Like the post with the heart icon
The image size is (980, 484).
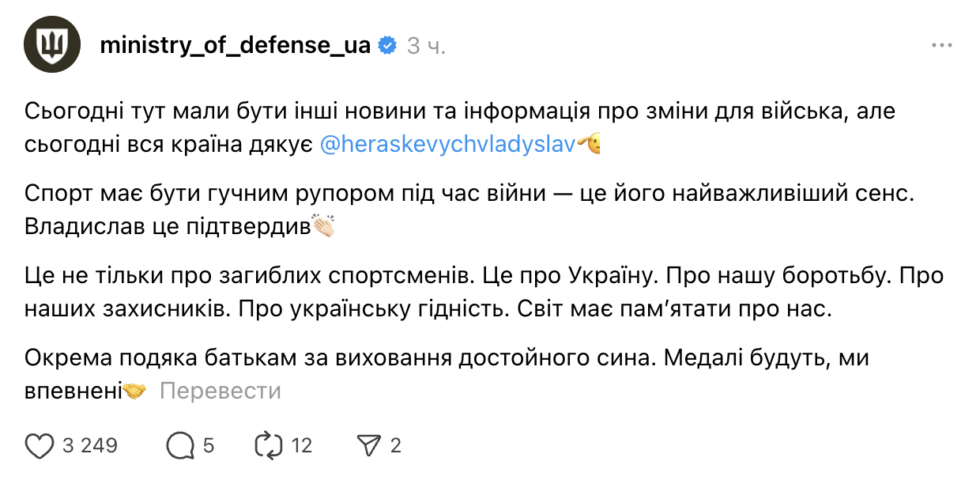[40, 446]
